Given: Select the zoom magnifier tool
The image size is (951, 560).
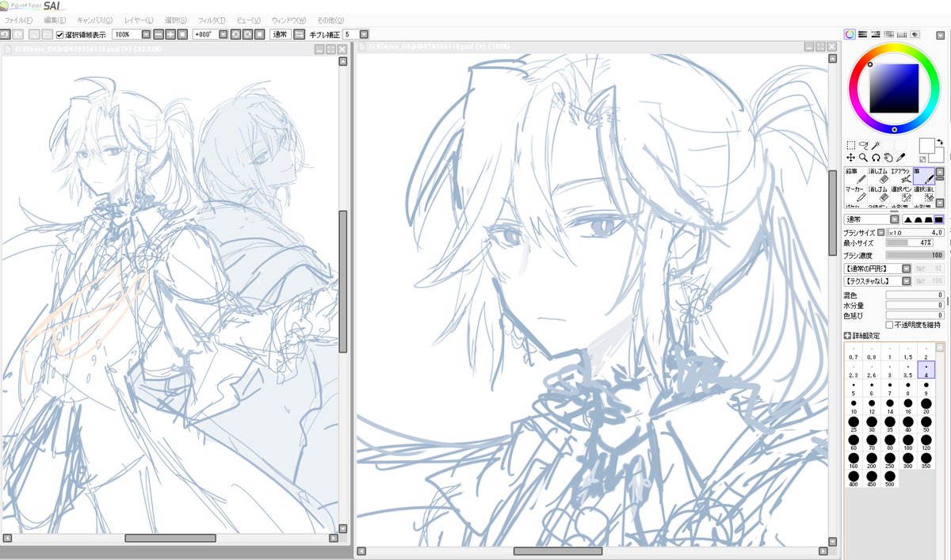Looking at the screenshot, I should pyautogui.click(x=863, y=158).
